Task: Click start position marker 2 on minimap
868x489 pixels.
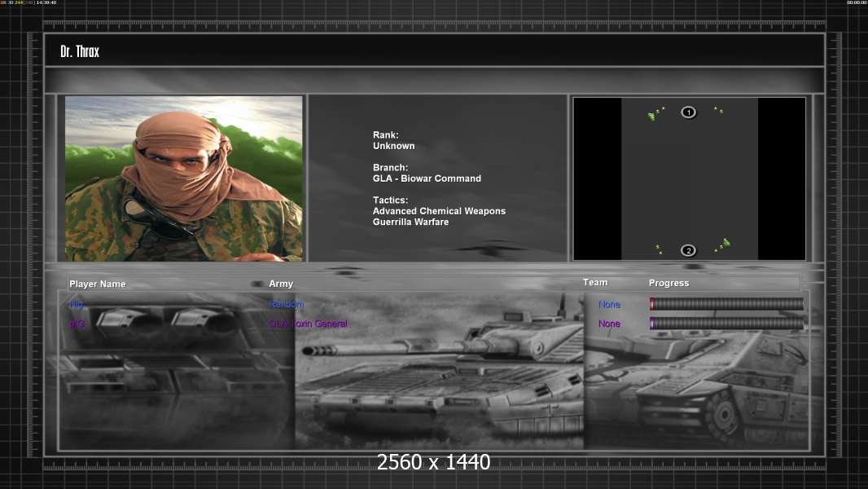Action: tap(688, 251)
